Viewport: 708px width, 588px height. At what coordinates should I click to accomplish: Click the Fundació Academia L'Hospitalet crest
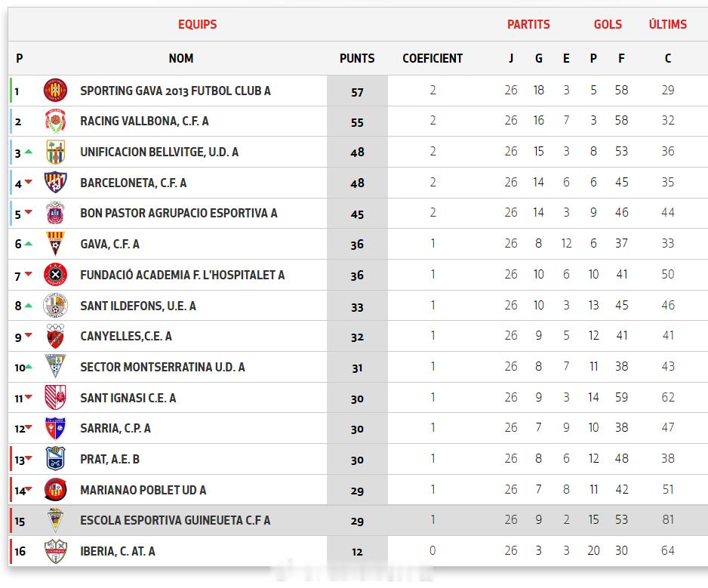coord(56,275)
